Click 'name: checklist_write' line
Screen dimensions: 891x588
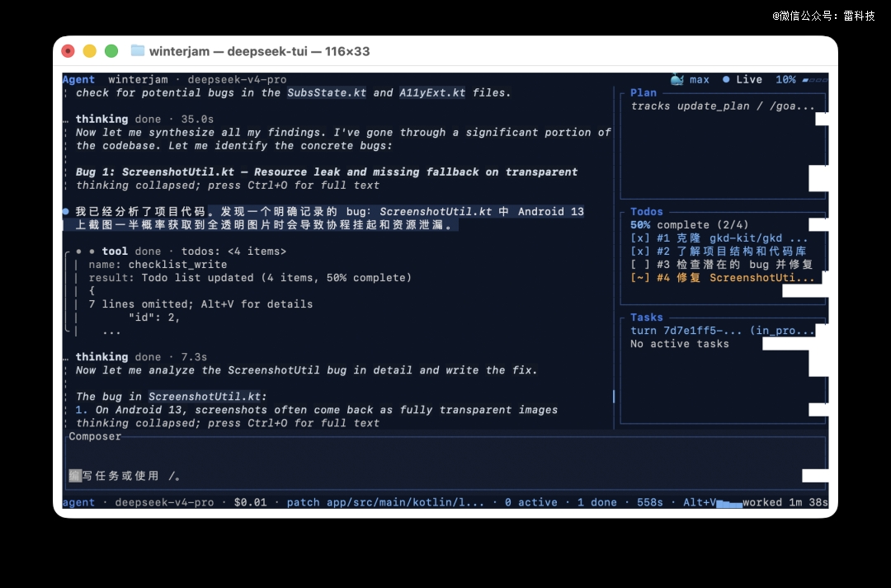(158, 264)
